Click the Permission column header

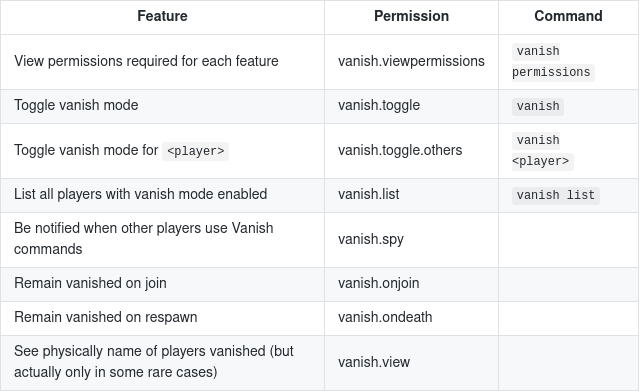pyautogui.click(x=411, y=16)
